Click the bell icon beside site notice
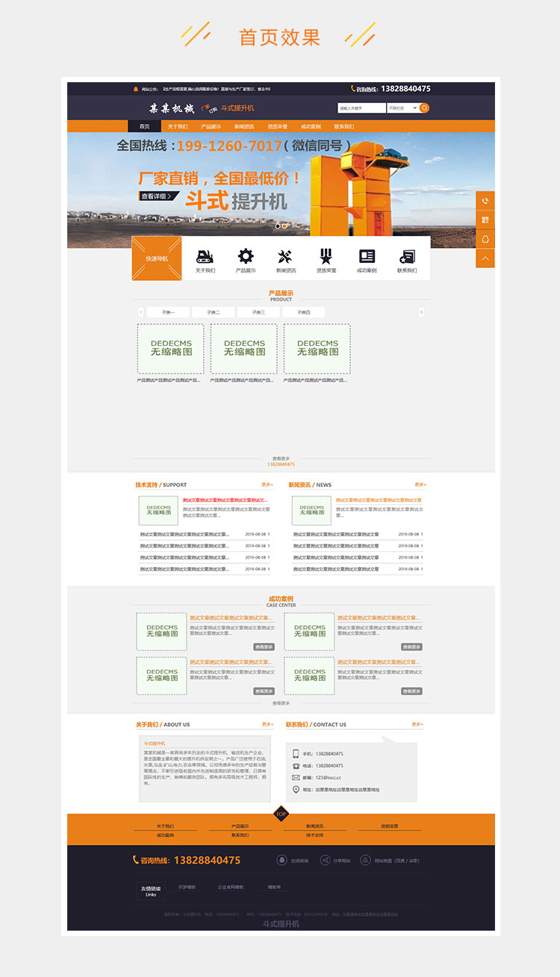The width and height of the screenshot is (560, 977). [x=136, y=89]
